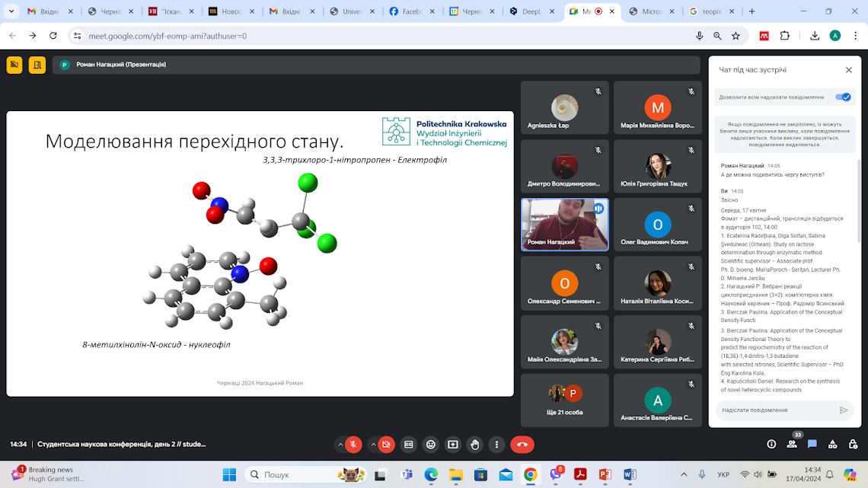Viewport: 868px width, 488px height.
Task: Click the present screen button
Action: pos(453,445)
